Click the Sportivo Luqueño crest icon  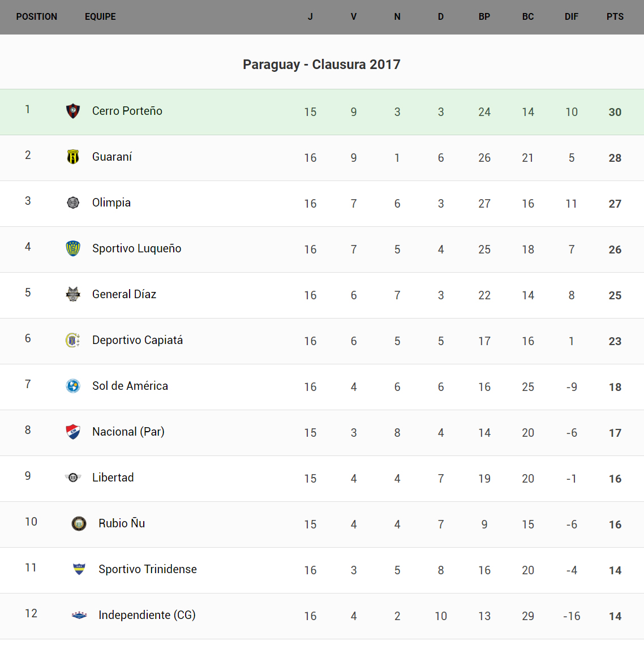73,248
